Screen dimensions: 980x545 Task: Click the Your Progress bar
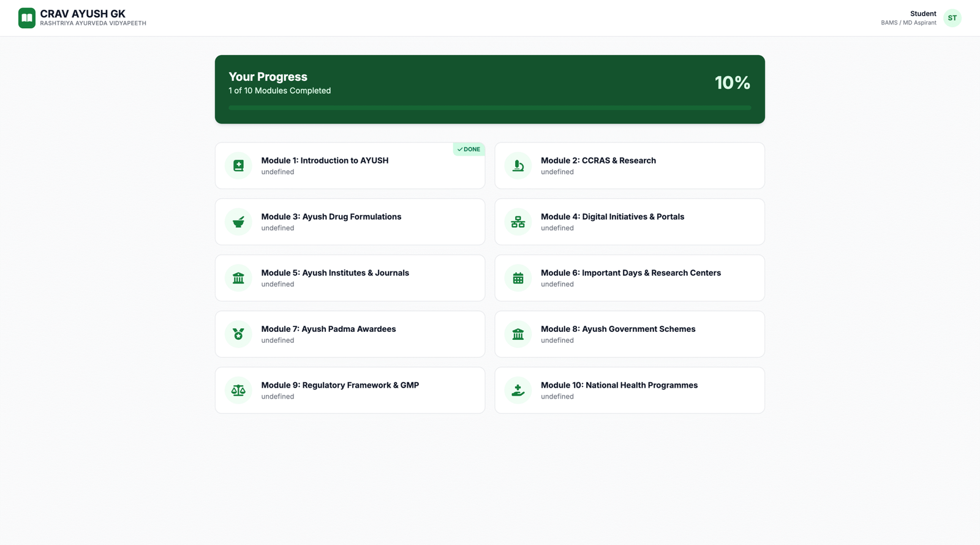click(x=489, y=108)
